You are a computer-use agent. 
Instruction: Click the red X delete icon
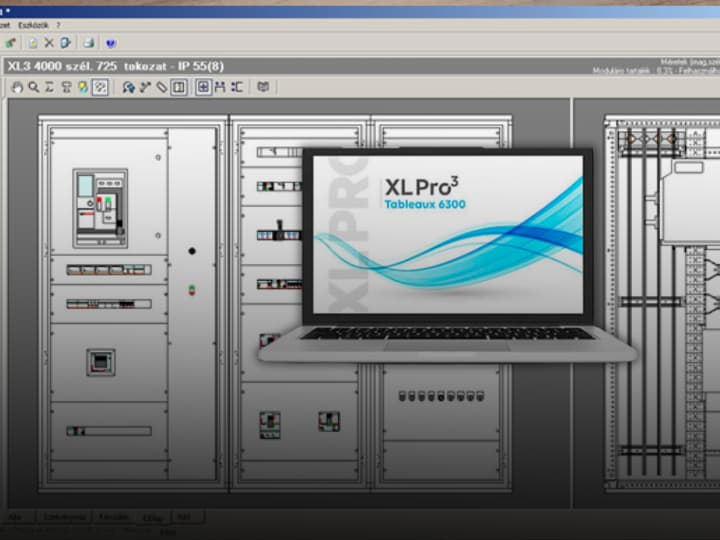[49, 43]
